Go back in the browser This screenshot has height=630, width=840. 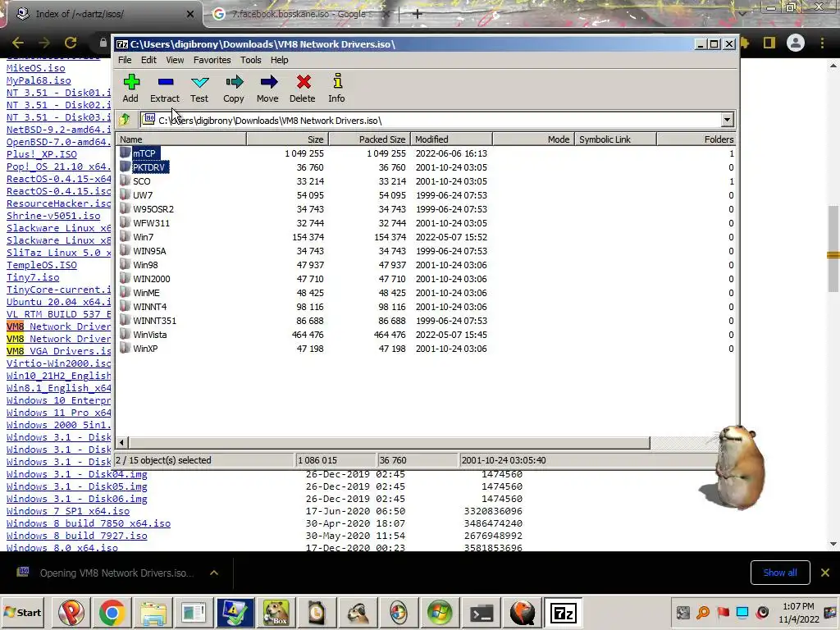(x=18, y=43)
